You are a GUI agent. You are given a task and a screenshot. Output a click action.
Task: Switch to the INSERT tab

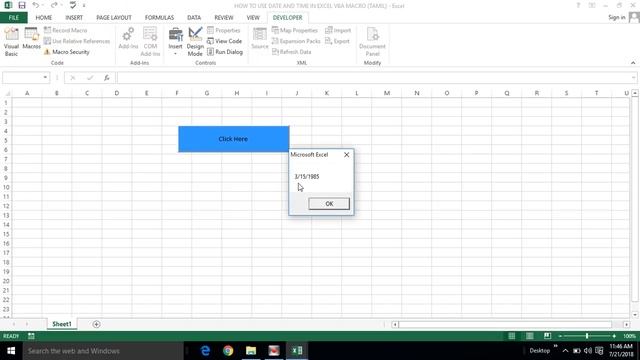(74, 18)
